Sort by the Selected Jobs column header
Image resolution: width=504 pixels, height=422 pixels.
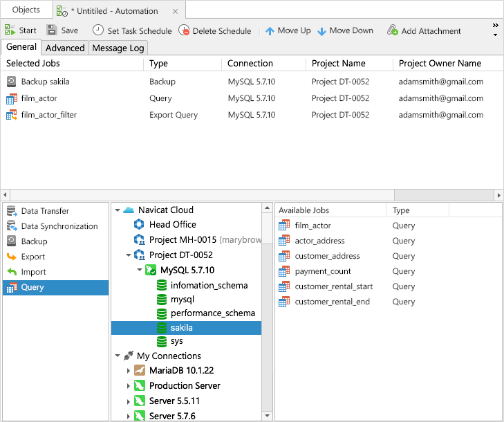73,64
